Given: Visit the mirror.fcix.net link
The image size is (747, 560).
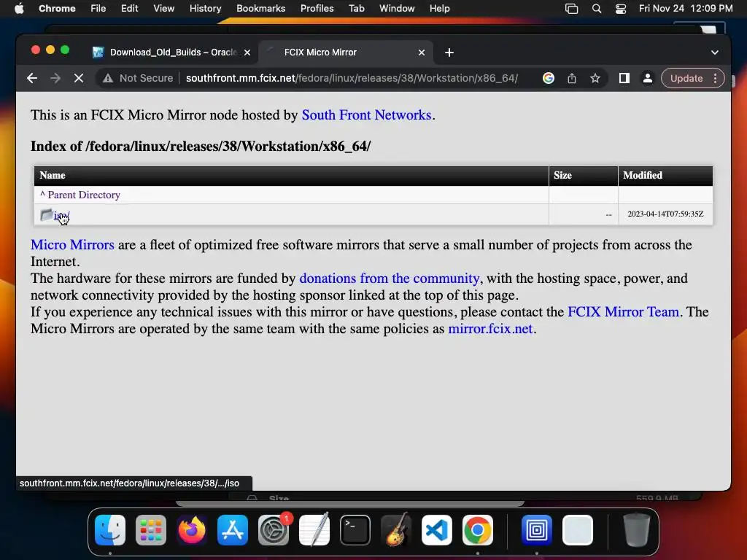Looking at the screenshot, I should [490, 329].
